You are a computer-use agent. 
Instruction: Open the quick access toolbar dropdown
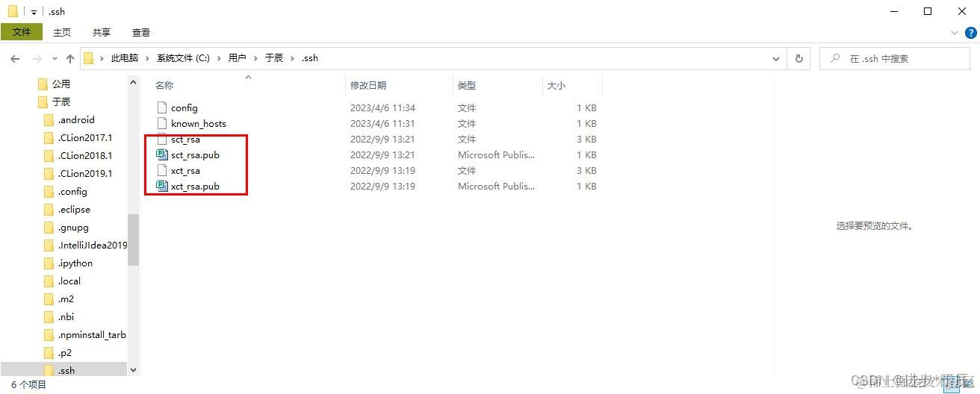pyautogui.click(x=34, y=12)
